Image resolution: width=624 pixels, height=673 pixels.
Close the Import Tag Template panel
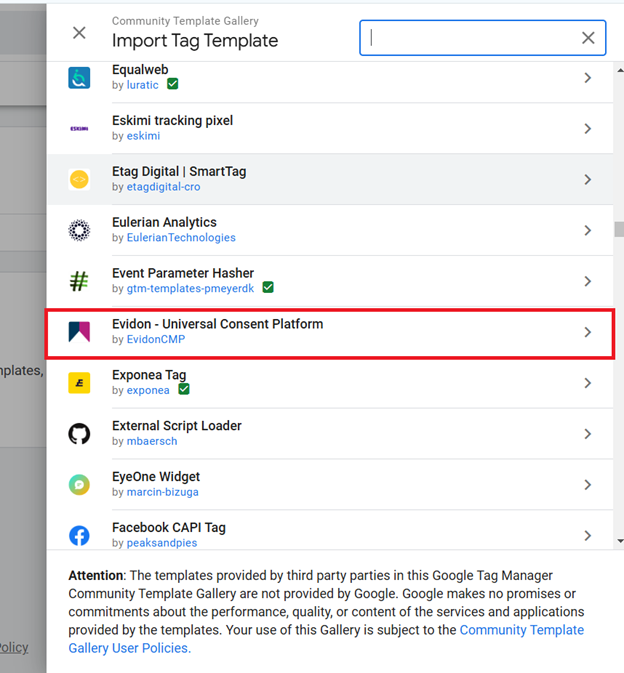pos(79,33)
